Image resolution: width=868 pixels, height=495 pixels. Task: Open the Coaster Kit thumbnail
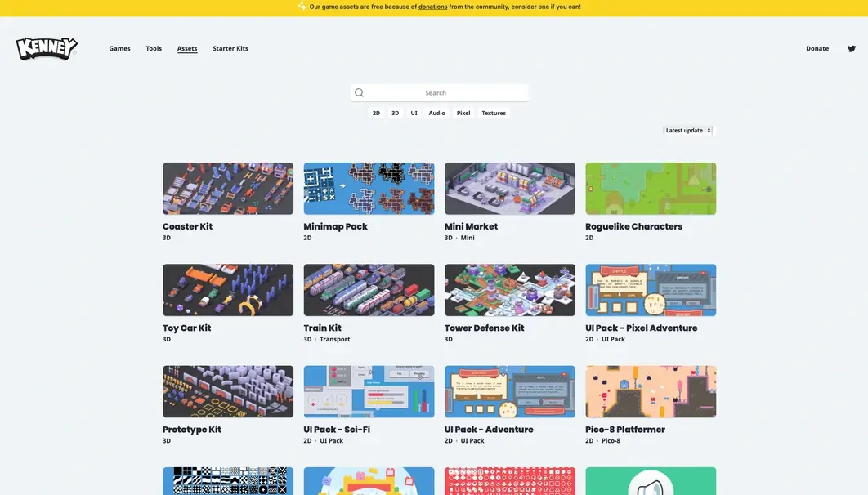[x=228, y=189]
